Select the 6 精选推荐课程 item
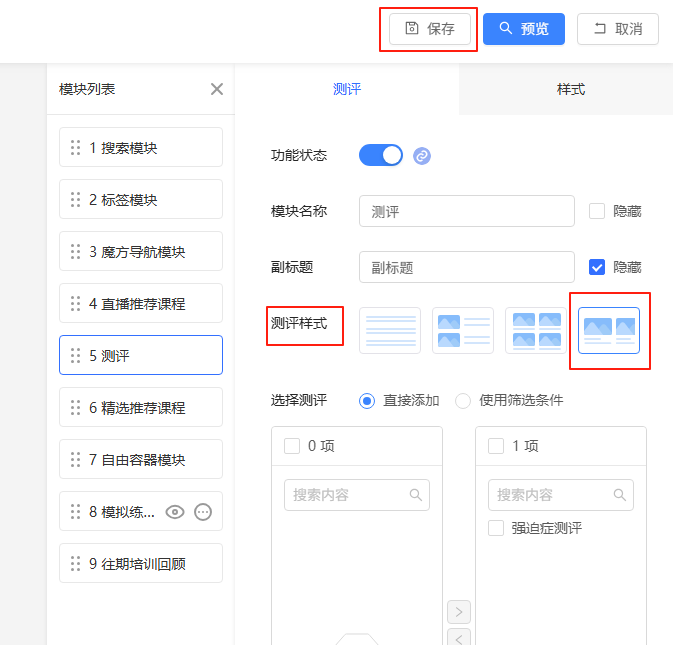673x645 pixels. pyautogui.click(x=141, y=407)
